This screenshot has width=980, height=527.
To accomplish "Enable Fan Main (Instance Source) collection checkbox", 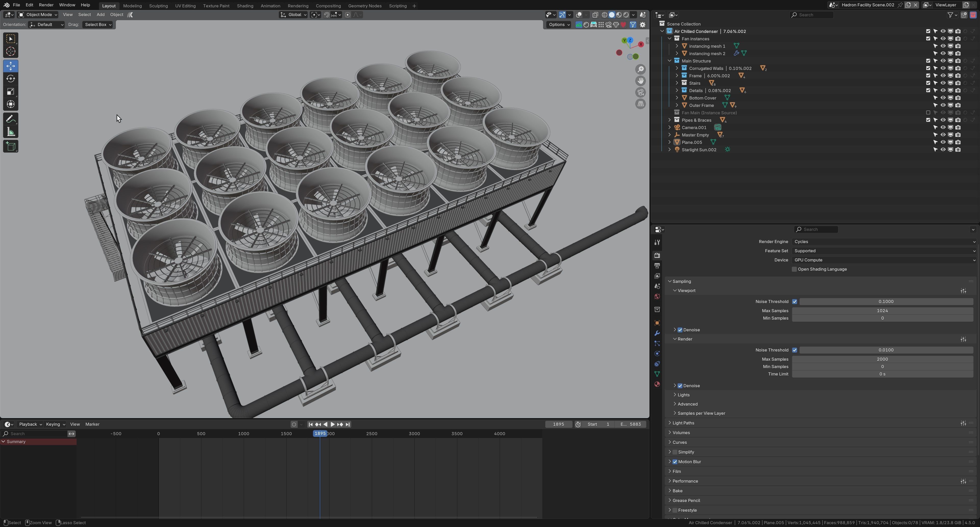I will point(928,112).
